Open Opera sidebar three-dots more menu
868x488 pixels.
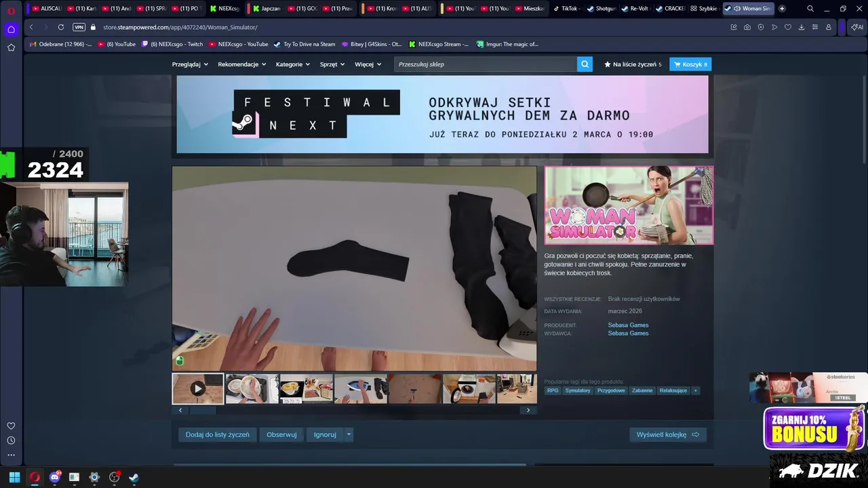[x=11, y=455]
